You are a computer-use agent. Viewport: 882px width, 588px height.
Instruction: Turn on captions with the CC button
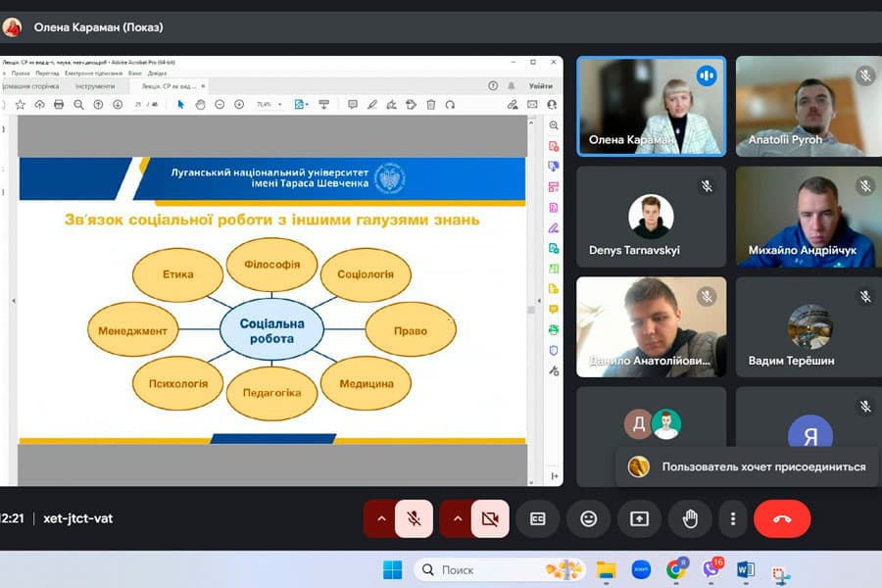[538, 519]
